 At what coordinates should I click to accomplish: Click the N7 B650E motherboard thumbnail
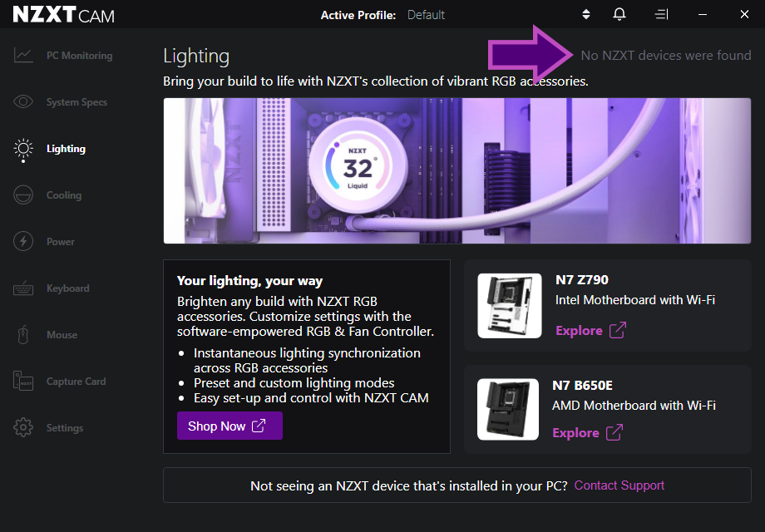(509, 409)
